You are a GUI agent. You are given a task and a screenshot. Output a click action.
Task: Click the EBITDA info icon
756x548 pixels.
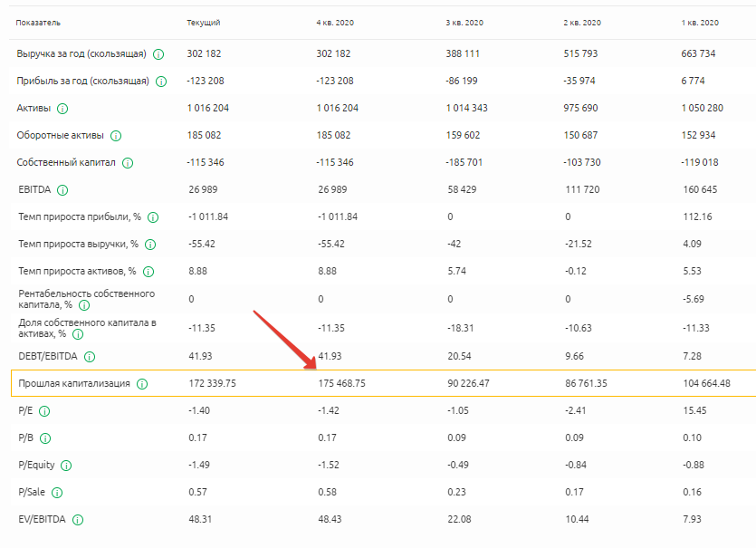coord(62,190)
